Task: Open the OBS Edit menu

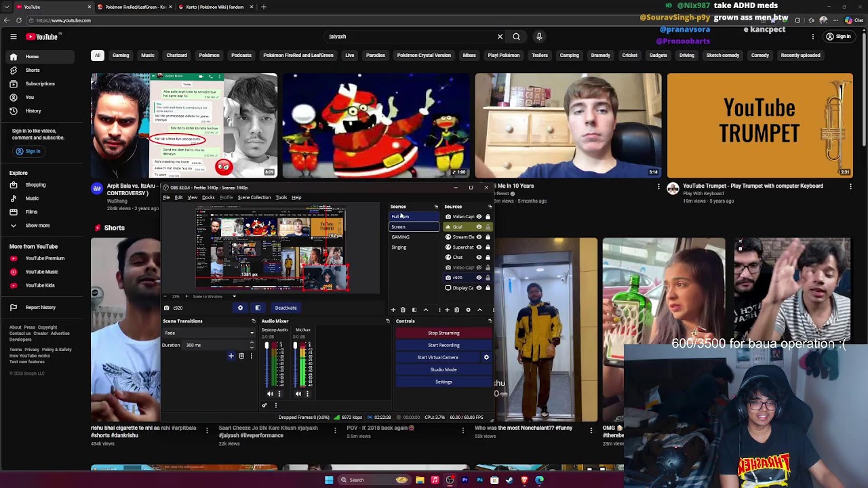Action: coord(178,197)
